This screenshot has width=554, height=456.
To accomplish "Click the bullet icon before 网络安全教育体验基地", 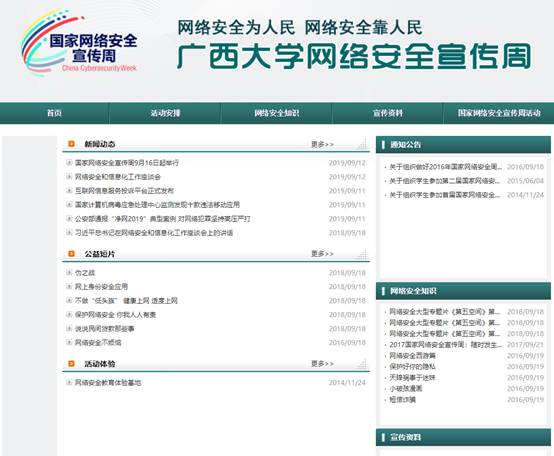I will pos(69,382).
